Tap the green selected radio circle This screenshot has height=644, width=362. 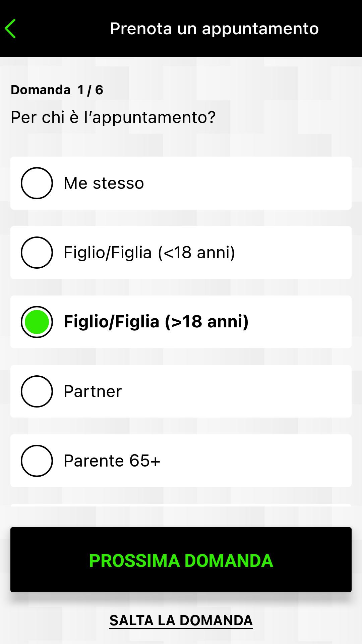pyautogui.click(x=37, y=322)
